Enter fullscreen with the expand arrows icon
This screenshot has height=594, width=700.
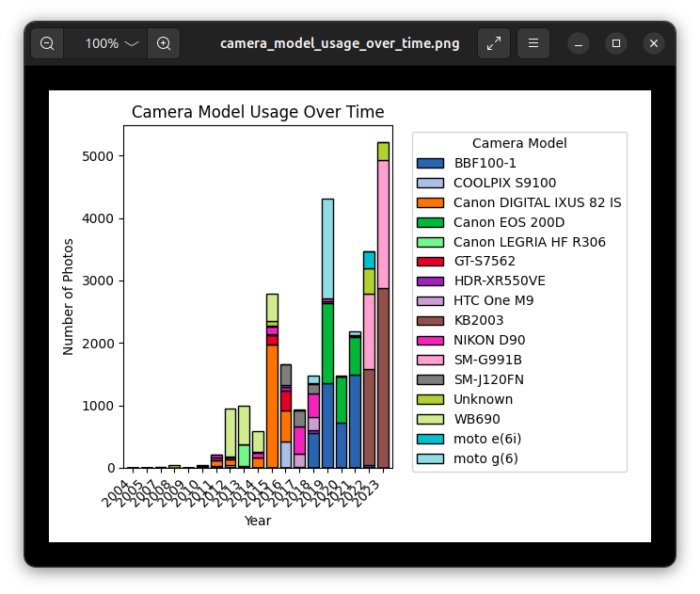point(494,43)
